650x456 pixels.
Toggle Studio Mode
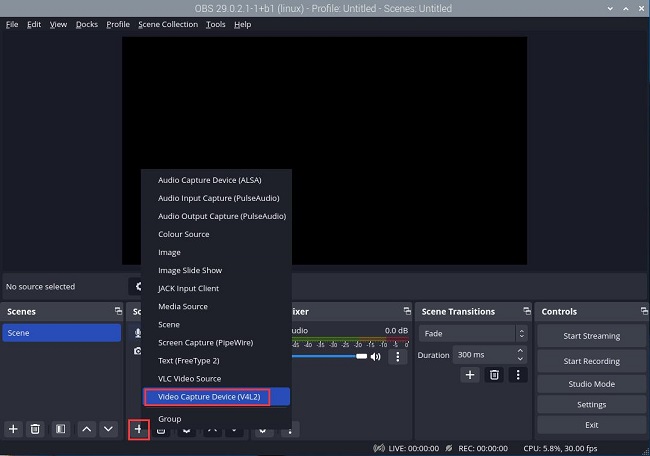[592, 384]
